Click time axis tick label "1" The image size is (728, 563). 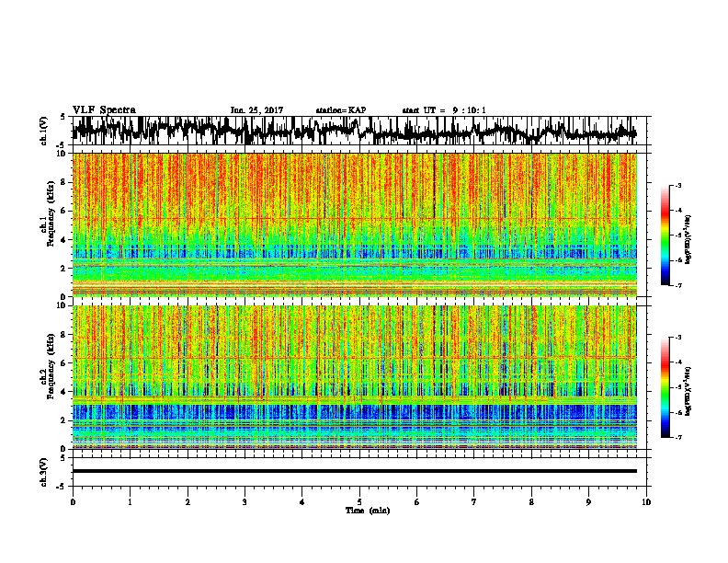coord(130,502)
